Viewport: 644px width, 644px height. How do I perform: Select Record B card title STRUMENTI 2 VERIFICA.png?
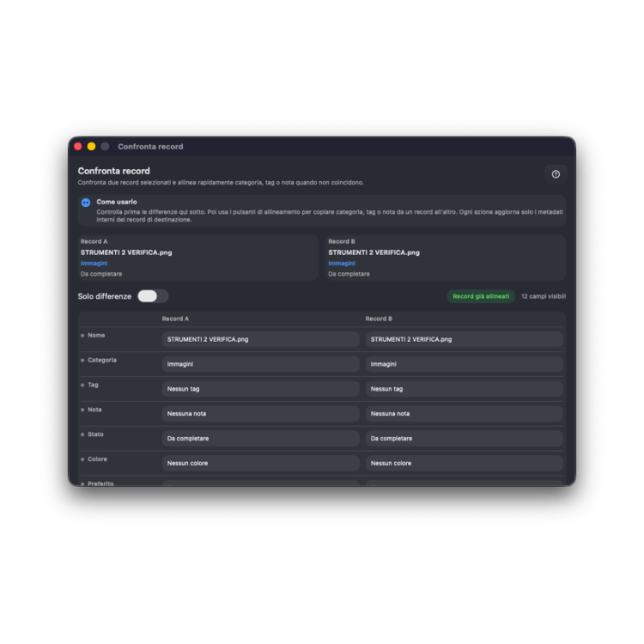pos(374,252)
